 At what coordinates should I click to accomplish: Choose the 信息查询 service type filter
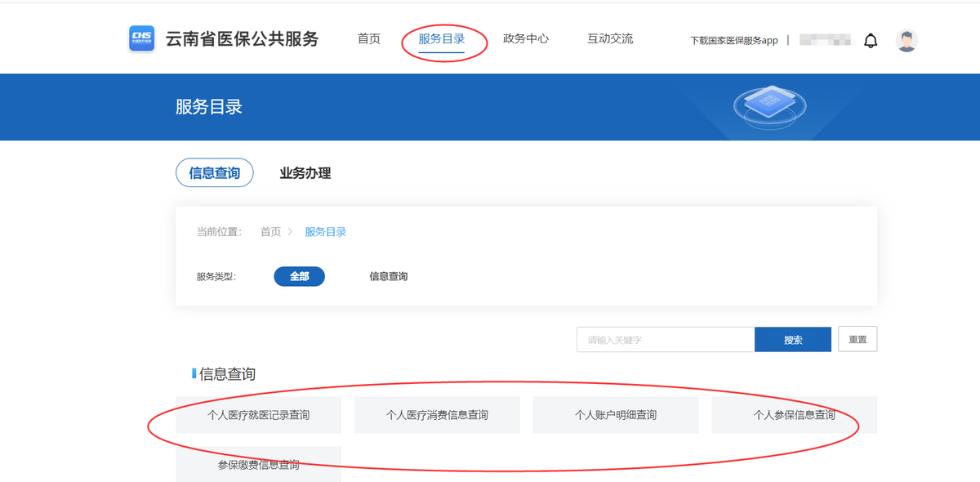point(390,276)
